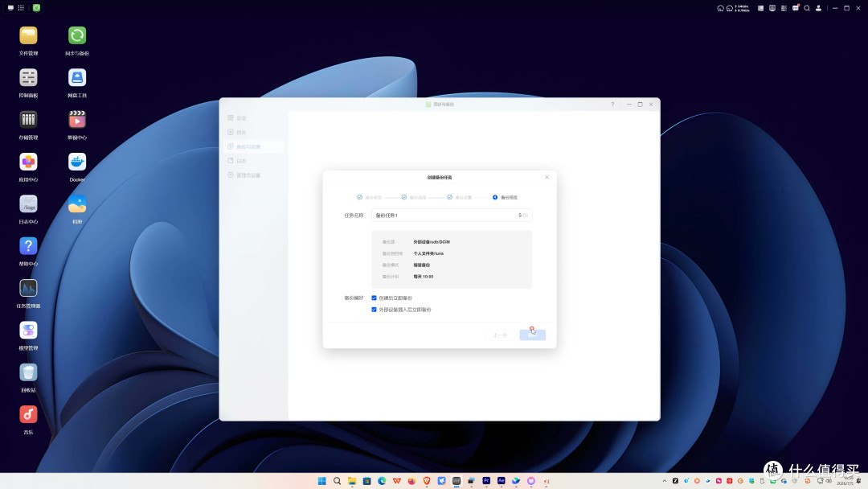Click the help question mark in 同步与备份 window
Image resolution: width=868 pixels, height=489 pixels.
[x=612, y=104]
